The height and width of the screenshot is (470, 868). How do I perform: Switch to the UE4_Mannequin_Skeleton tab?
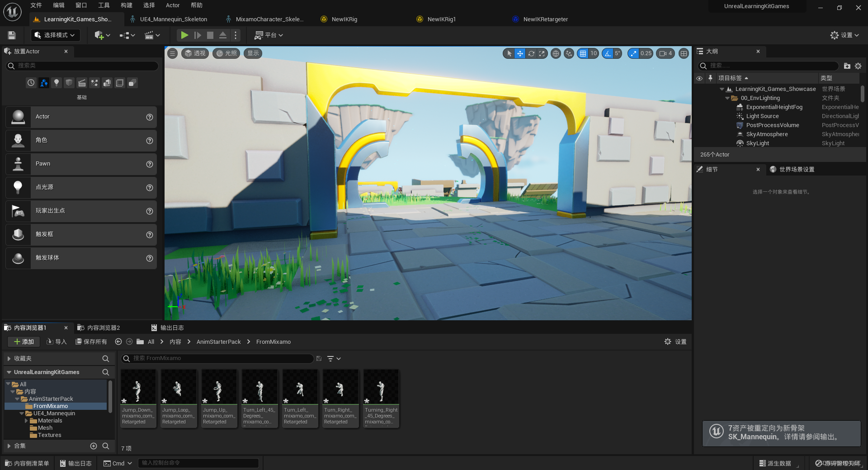(x=173, y=19)
